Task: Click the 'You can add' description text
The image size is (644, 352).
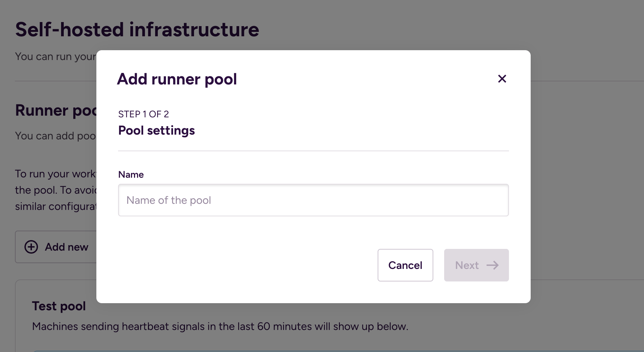Action: (x=55, y=136)
